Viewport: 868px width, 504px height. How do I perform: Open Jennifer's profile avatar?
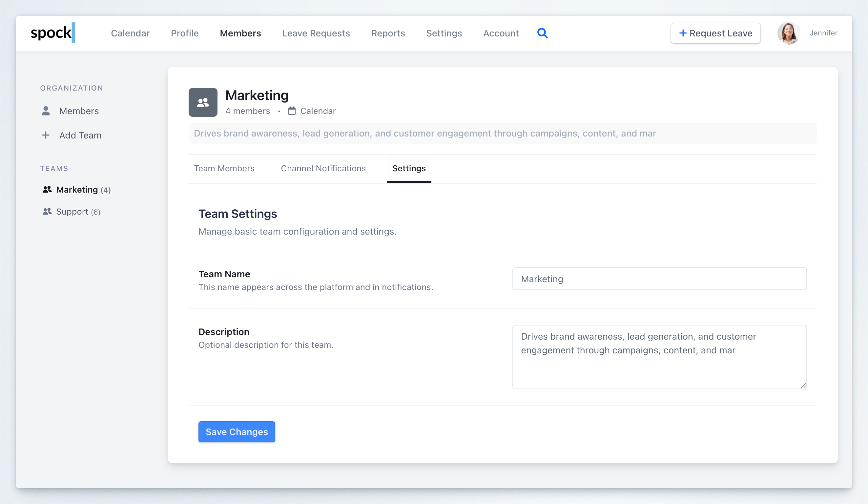(x=789, y=33)
